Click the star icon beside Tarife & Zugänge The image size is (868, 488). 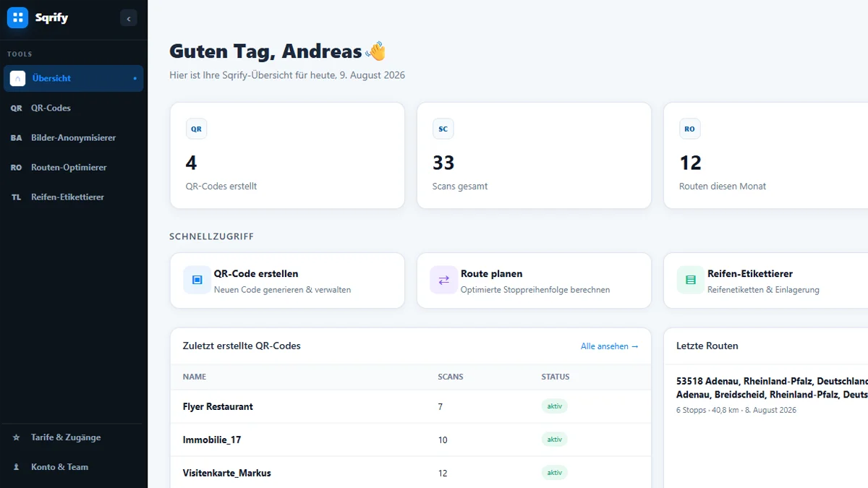16,437
